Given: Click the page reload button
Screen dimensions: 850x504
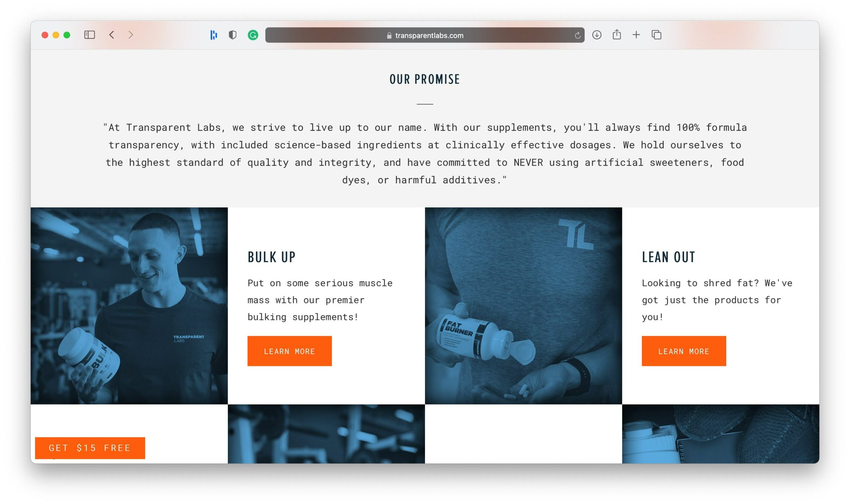Looking at the screenshot, I should click(577, 35).
